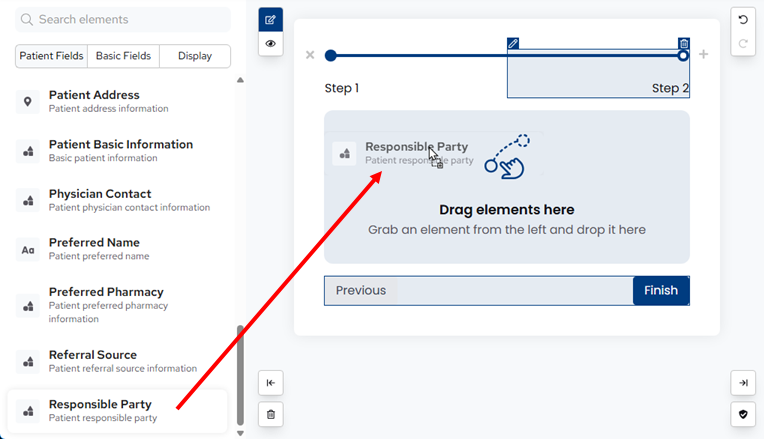Click the Previous button
Viewport: 764px width, 439px height.
coord(361,291)
